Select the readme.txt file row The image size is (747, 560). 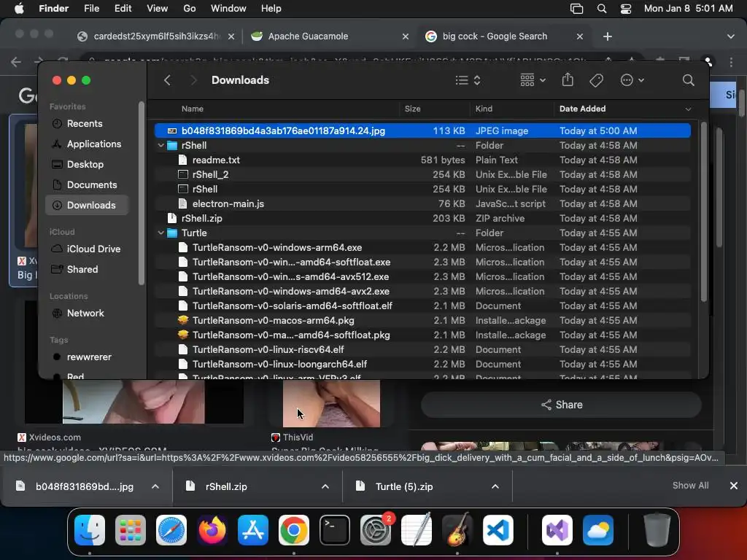tap(422, 160)
